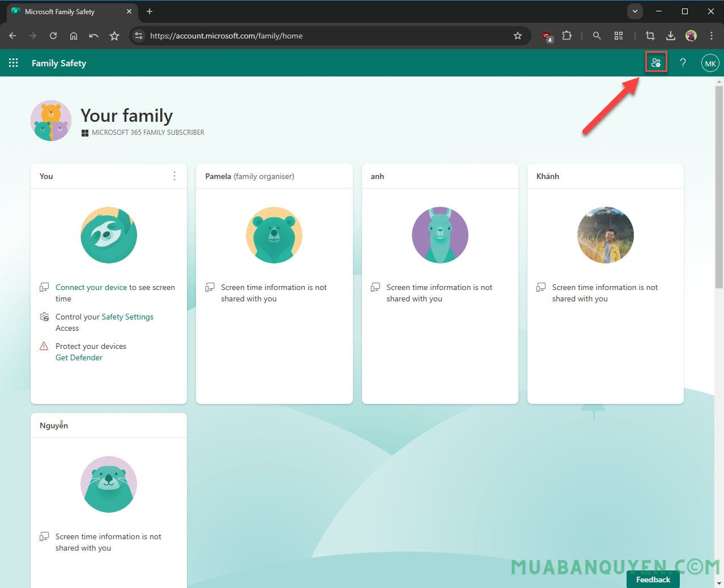This screenshot has width=724, height=588.
Task: Select anh's llama avatar
Action: pyautogui.click(x=440, y=235)
